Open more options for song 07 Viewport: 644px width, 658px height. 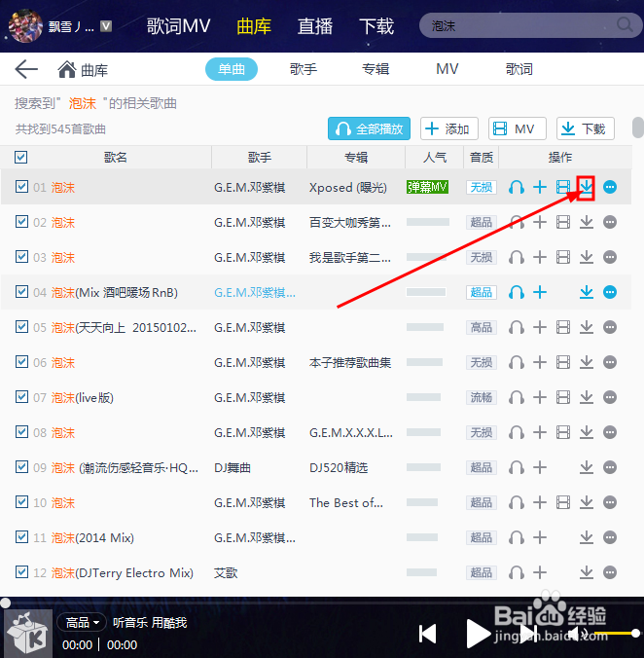click(x=610, y=397)
